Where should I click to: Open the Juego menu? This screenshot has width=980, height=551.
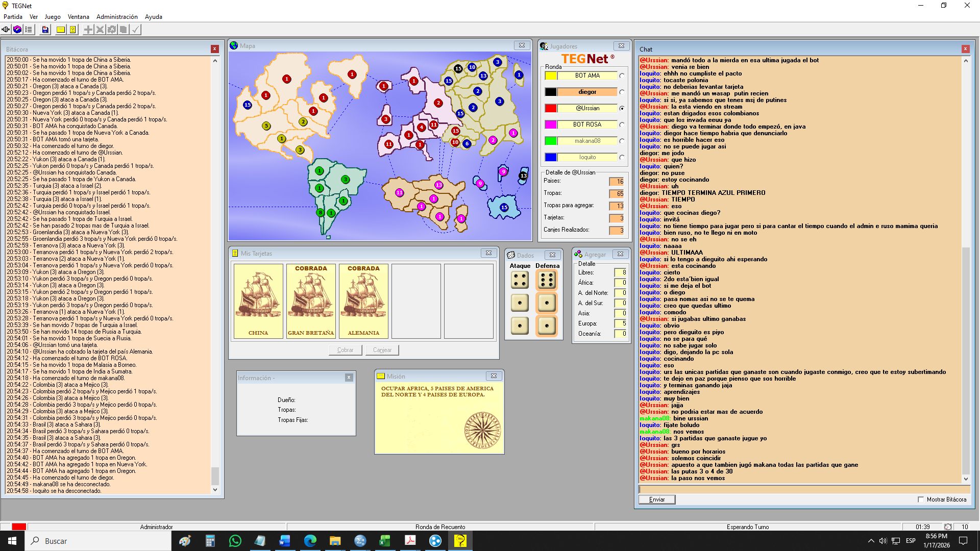point(53,17)
